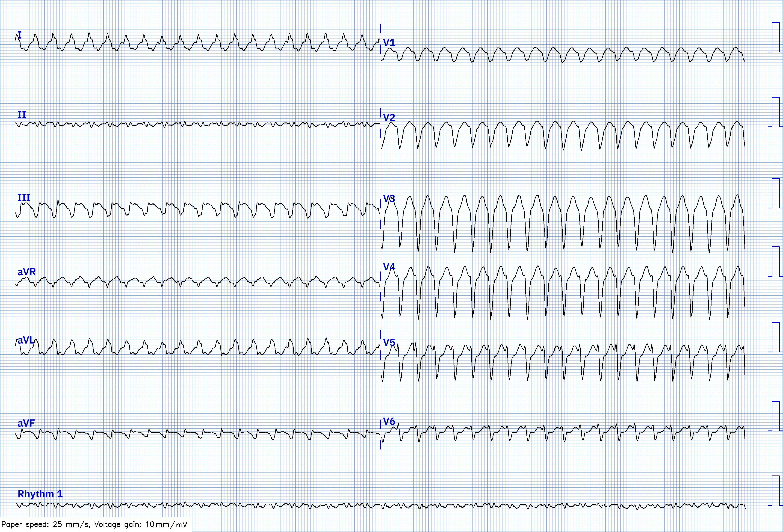Select the aVL lead label

click(x=26, y=340)
